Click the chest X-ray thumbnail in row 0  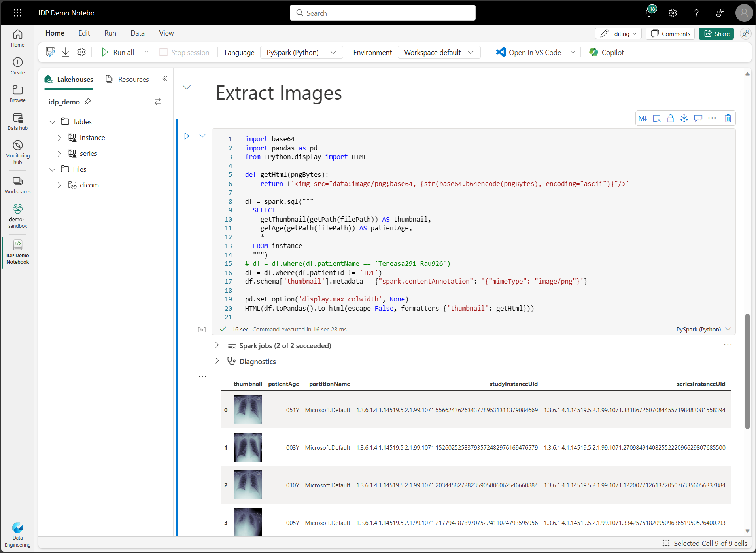(x=248, y=409)
